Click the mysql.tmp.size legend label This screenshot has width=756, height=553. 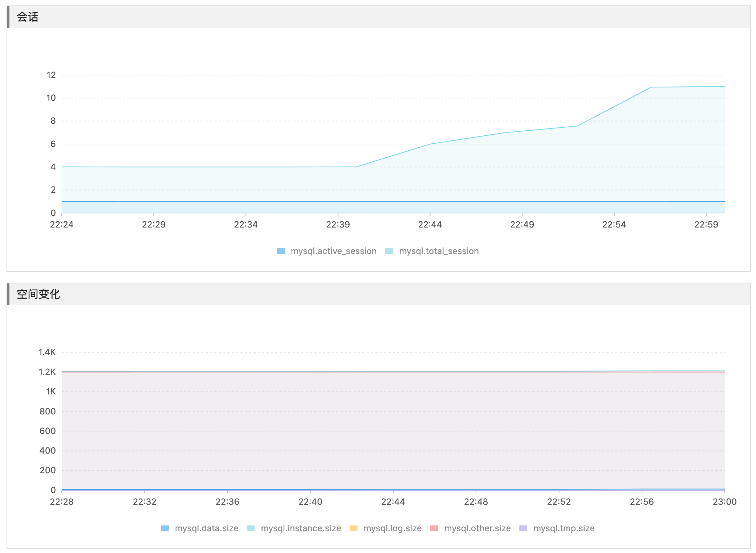click(x=564, y=528)
